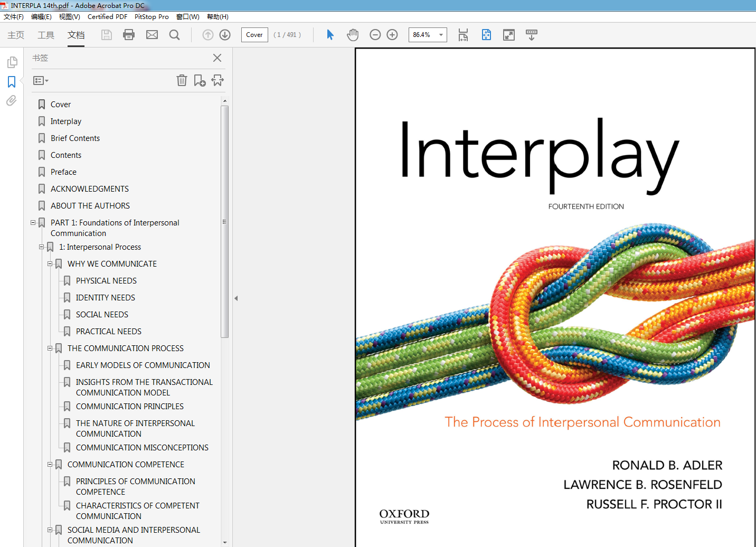This screenshot has width=756, height=547.
Task: Print the document using printer icon
Action: 129,35
